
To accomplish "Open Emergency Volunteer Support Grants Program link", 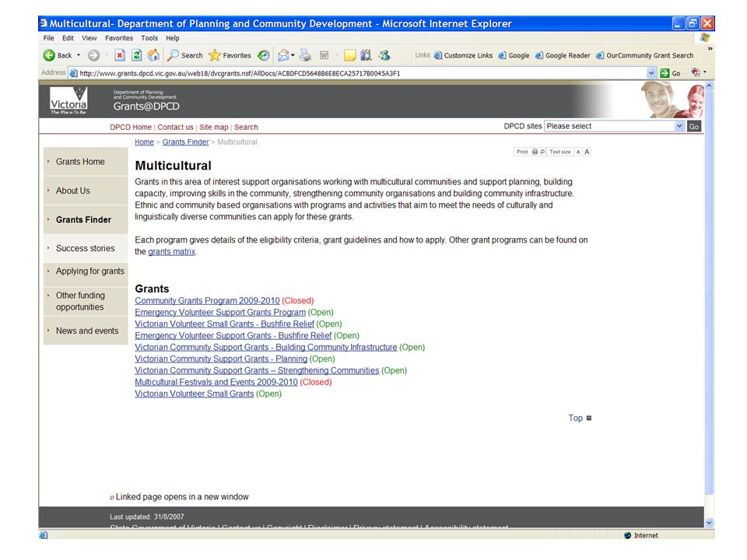I will (220, 313).
